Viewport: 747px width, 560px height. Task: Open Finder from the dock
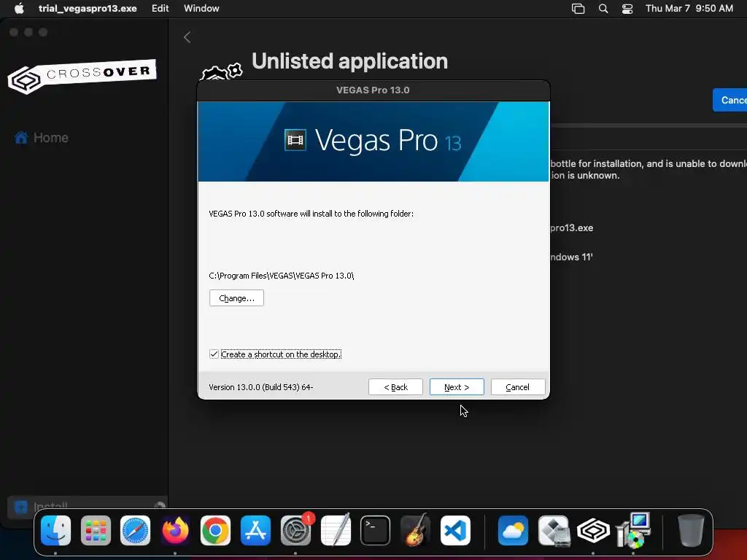[55, 531]
